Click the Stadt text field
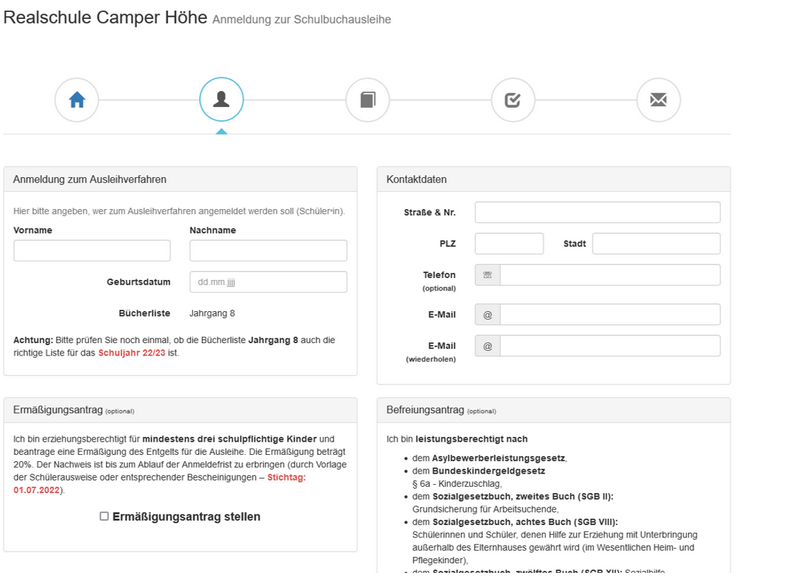Viewport: 800px width, 579px height. tap(656, 244)
